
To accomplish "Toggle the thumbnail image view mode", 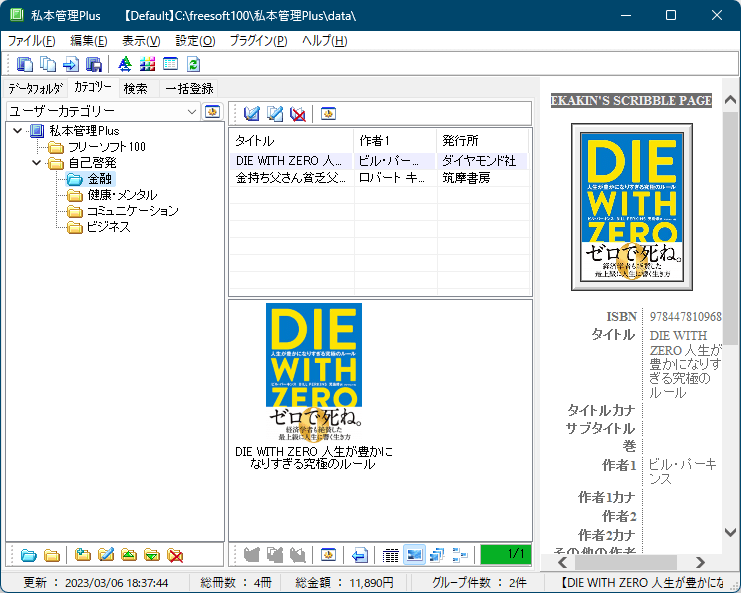I will pyautogui.click(x=414, y=555).
